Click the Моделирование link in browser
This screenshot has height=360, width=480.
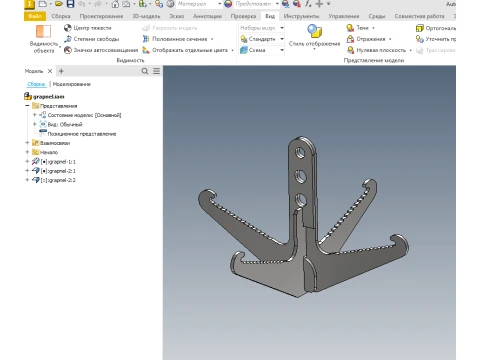[72, 84]
